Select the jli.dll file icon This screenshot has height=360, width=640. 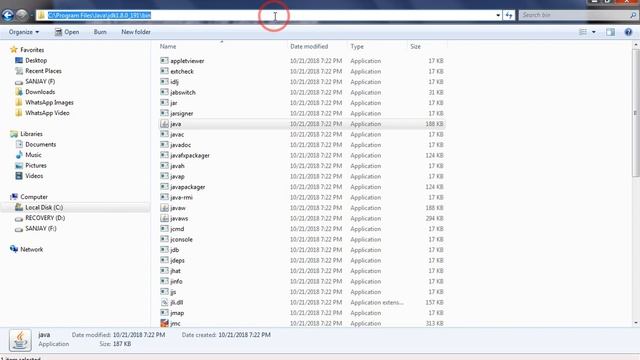point(164,302)
